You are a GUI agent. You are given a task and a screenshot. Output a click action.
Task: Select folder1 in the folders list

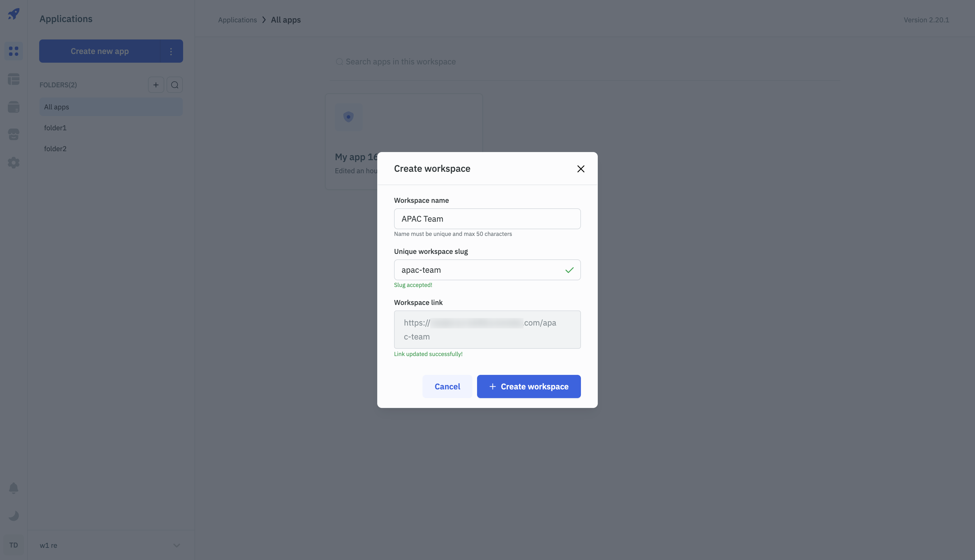click(55, 128)
